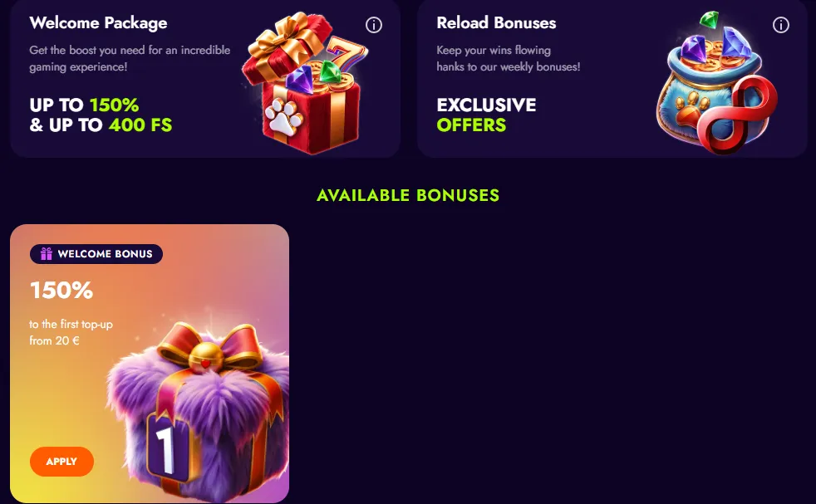
Task: Open the Reload Bonuses title
Action: pos(496,23)
